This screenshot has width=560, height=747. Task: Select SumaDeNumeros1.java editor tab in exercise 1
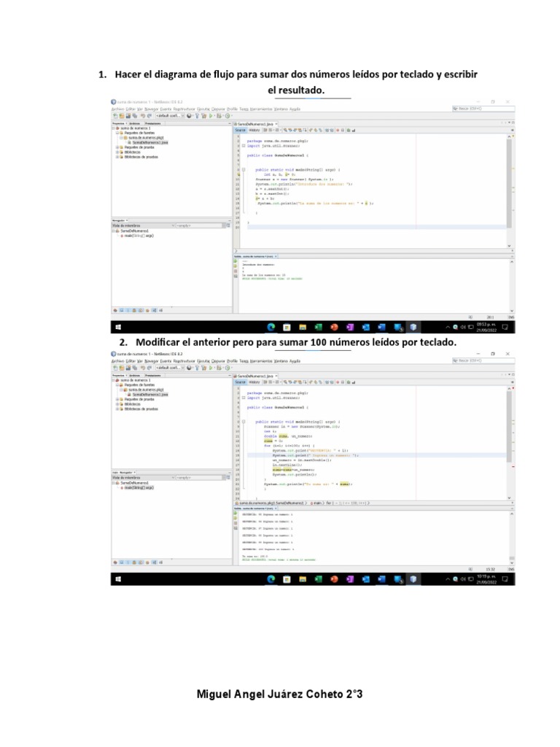(x=254, y=124)
